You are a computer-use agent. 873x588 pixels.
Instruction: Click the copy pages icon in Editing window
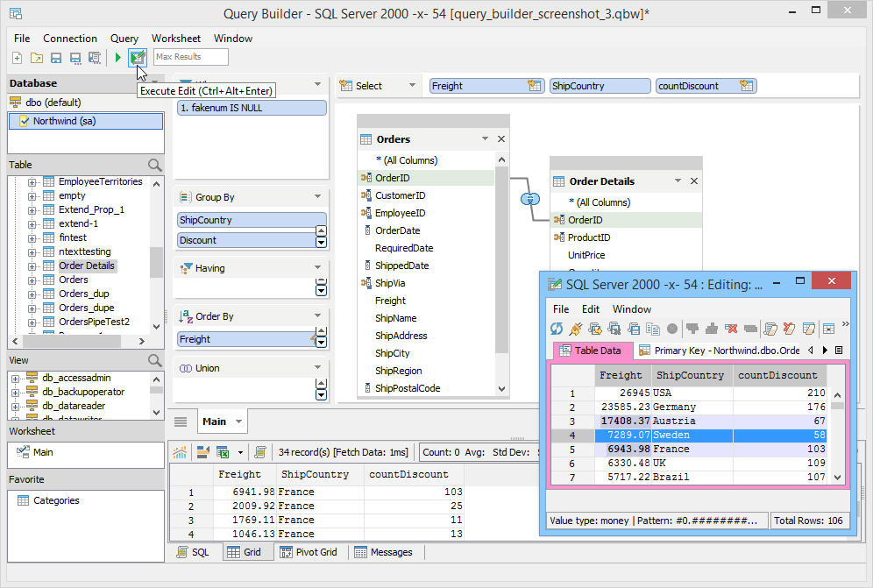click(x=653, y=329)
